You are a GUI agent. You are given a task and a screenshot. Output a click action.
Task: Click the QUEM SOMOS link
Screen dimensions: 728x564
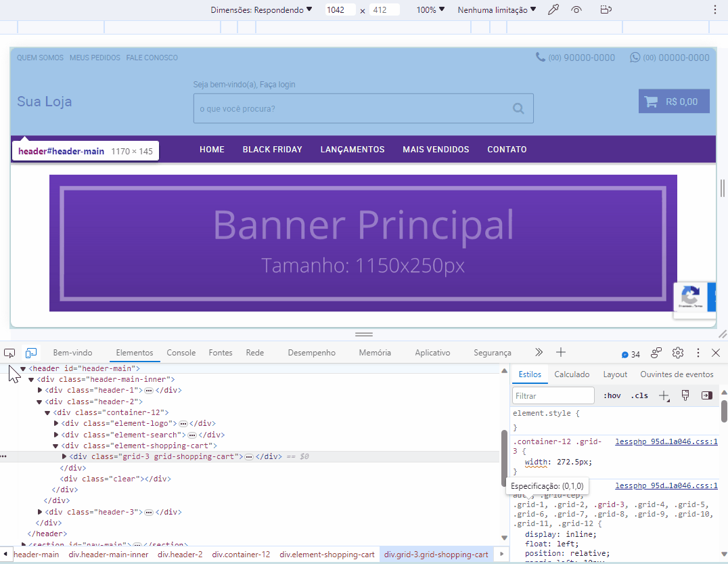click(x=41, y=58)
